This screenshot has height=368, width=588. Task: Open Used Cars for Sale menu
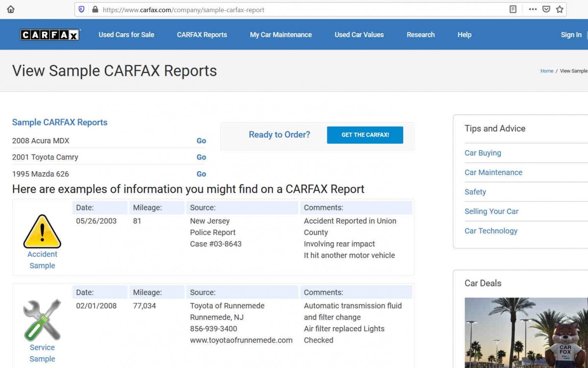(x=126, y=35)
